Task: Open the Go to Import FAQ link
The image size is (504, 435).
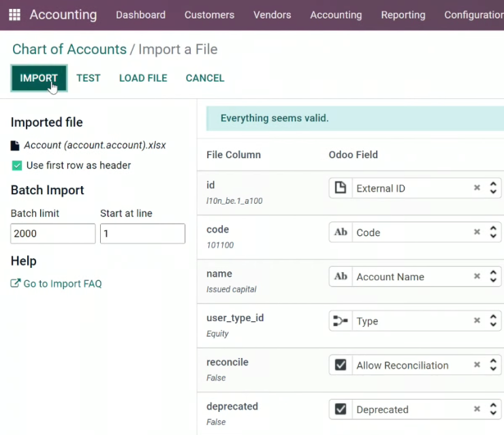Action: (57, 284)
